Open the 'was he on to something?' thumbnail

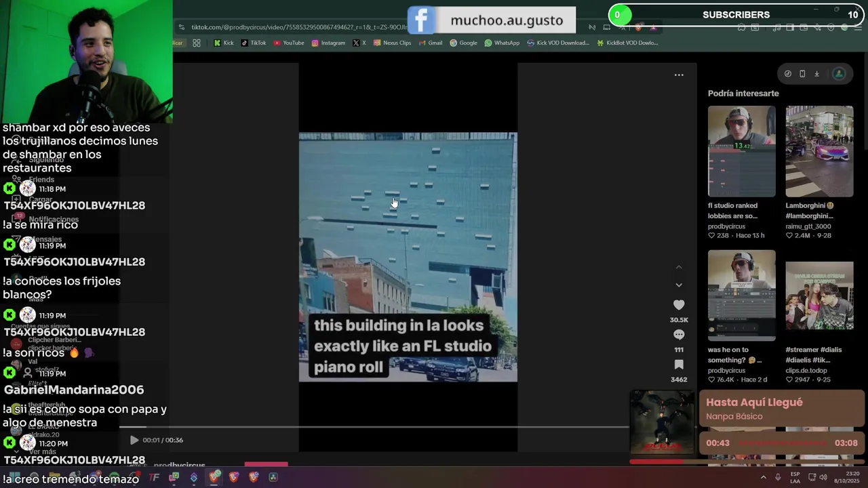tap(742, 296)
